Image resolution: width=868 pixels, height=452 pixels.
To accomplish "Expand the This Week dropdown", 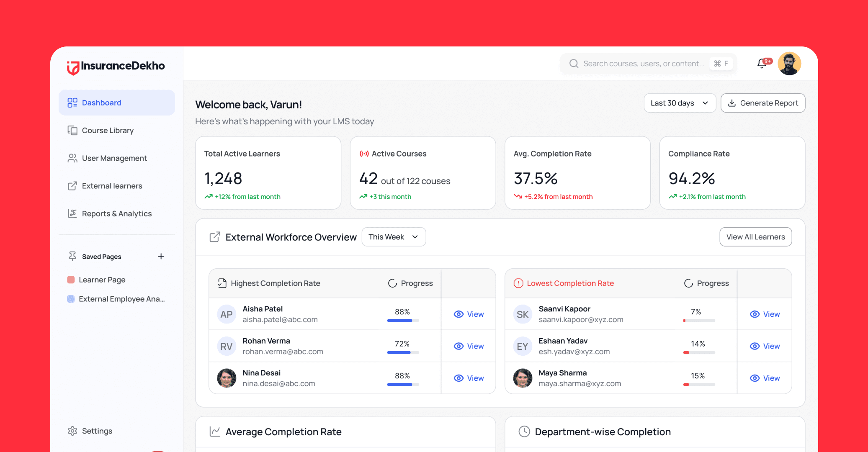I will [x=394, y=237].
